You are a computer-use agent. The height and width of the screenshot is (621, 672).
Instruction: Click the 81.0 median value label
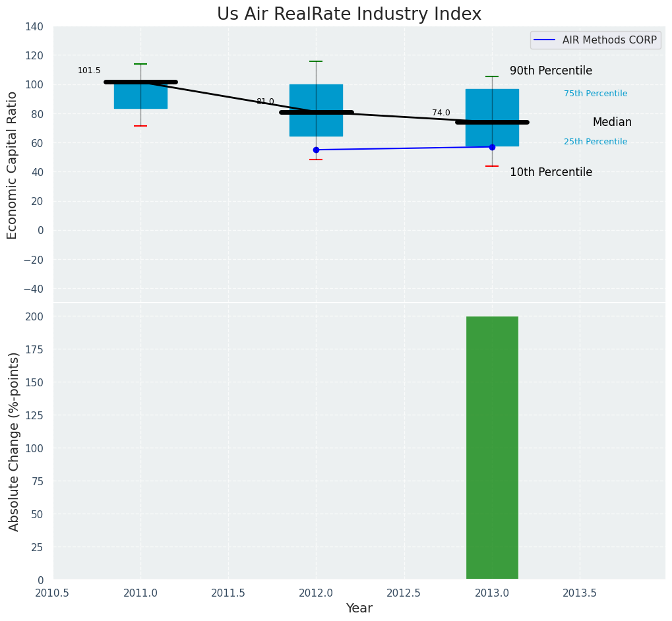(x=265, y=102)
